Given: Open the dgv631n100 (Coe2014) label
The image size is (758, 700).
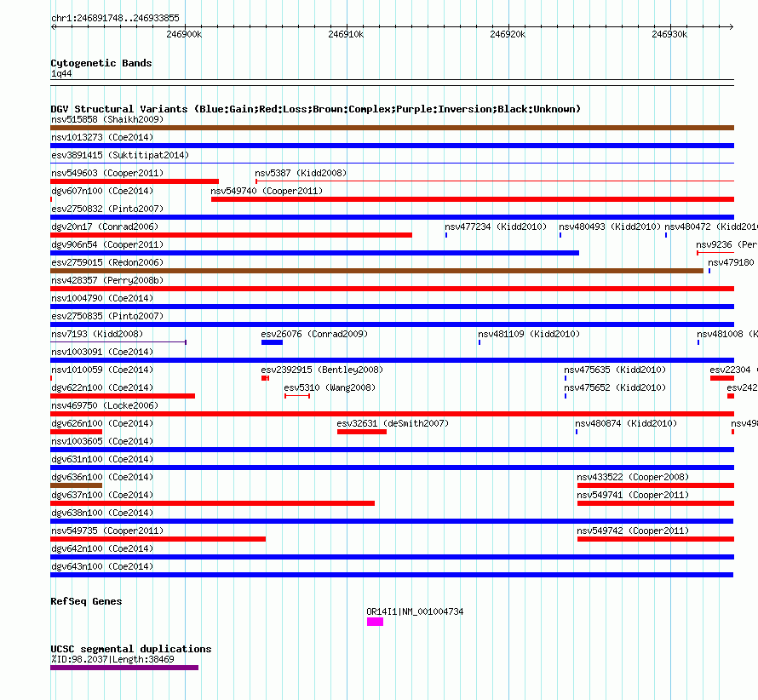Looking at the screenshot, I should [x=102, y=459].
